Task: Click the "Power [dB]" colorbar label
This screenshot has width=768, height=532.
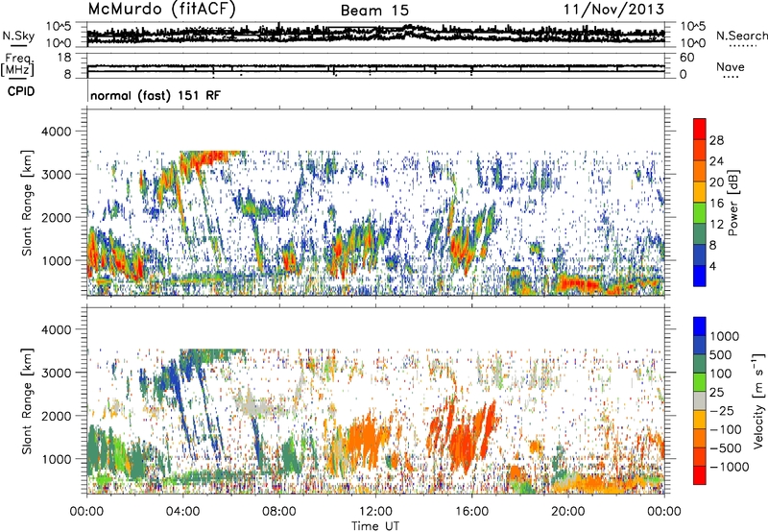Action: point(733,203)
